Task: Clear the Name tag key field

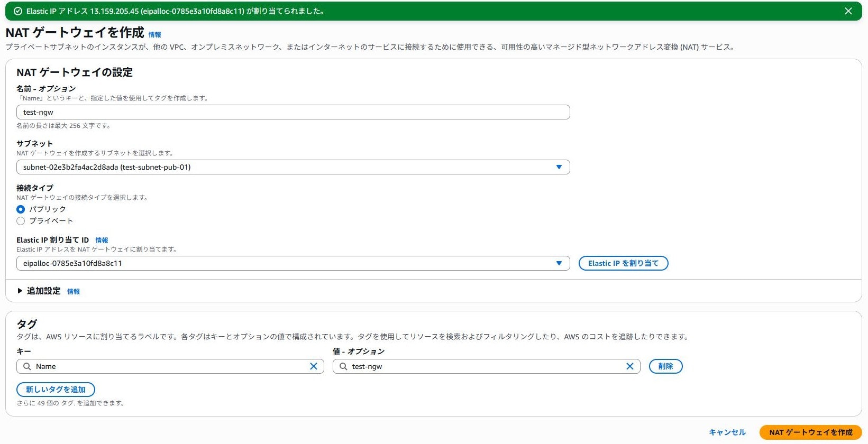Action: (314, 366)
